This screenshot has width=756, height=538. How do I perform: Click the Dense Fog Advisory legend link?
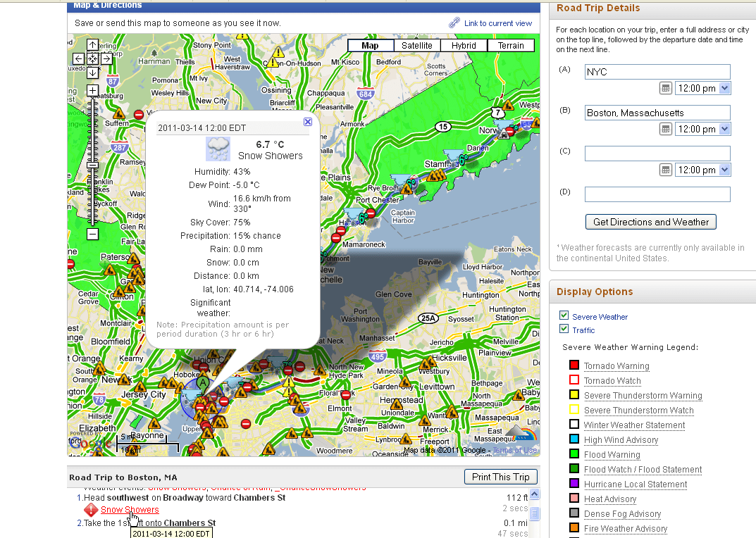pyautogui.click(x=622, y=514)
